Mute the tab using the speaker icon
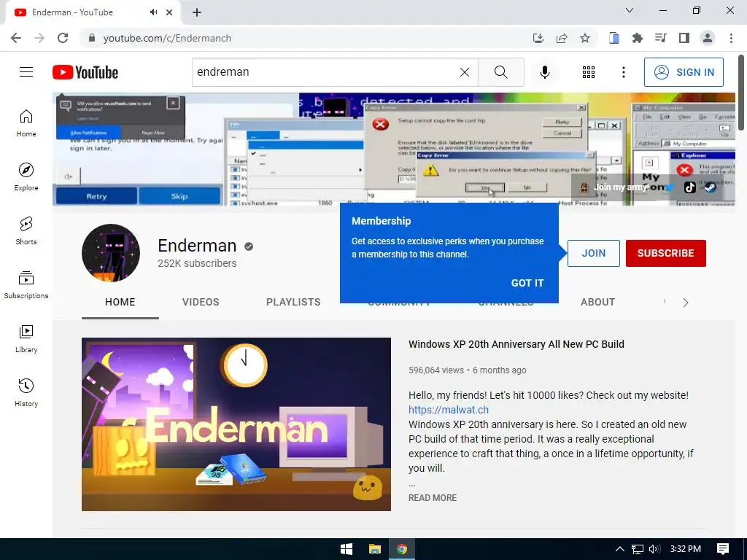The width and height of the screenshot is (747, 560). [153, 12]
